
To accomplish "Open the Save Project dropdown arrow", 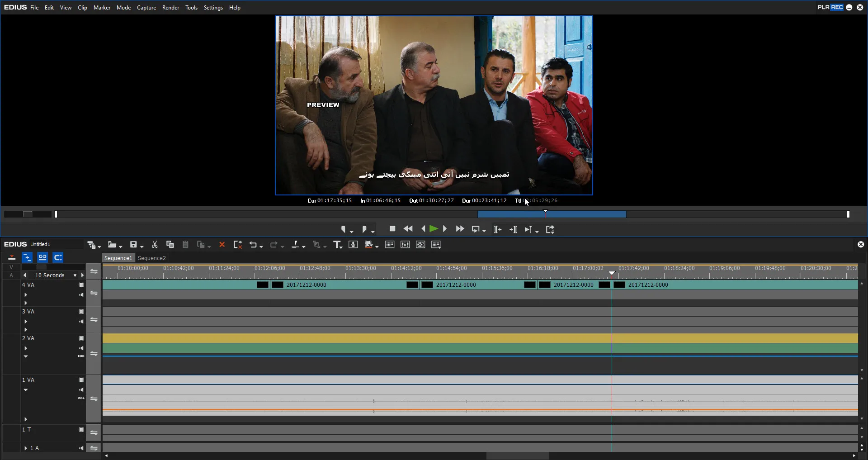I will (x=142, y=247).
